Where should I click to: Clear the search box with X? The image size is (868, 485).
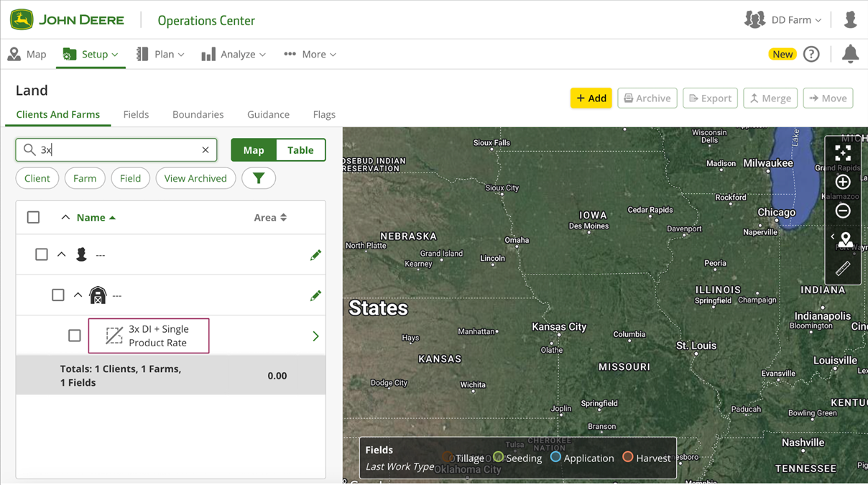[x=206, y=150]
